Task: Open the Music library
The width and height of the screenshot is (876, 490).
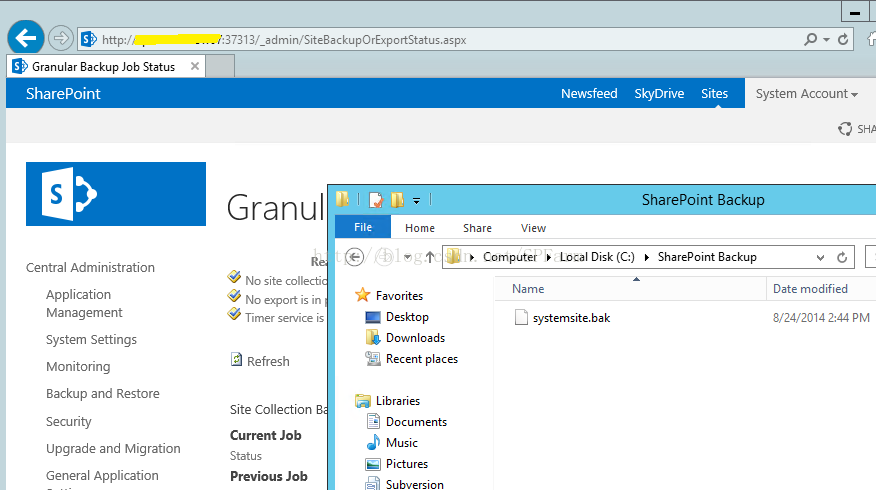Action: pos(402,443)
